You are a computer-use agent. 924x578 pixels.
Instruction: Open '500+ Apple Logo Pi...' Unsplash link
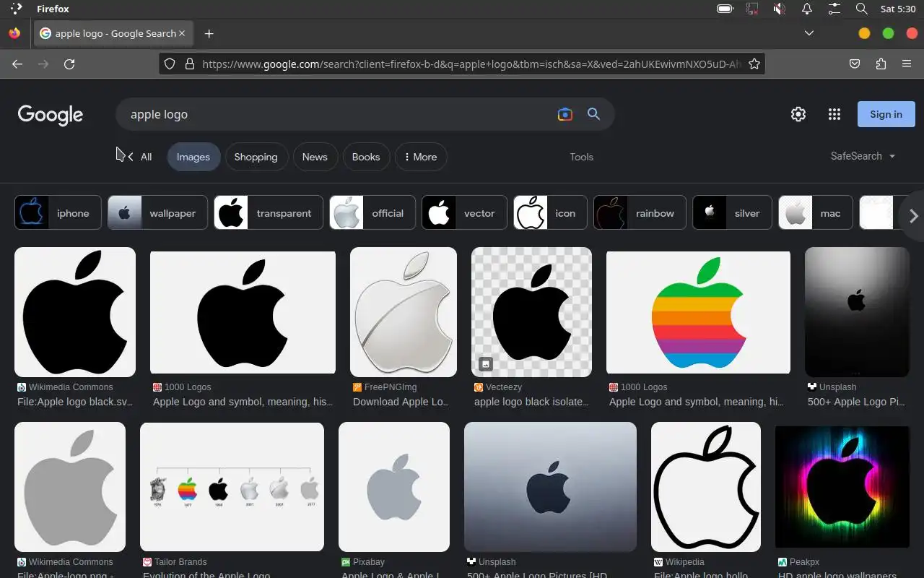click(x=856, y=402)
